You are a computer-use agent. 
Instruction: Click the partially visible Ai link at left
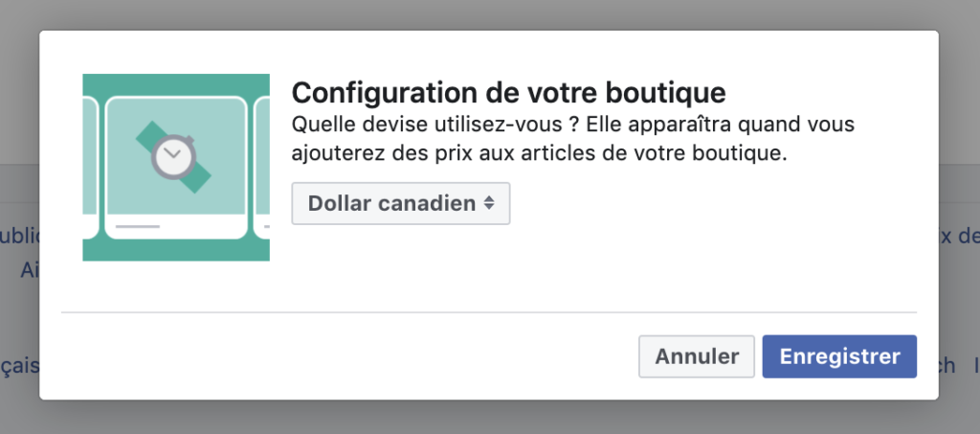[30, 270]
